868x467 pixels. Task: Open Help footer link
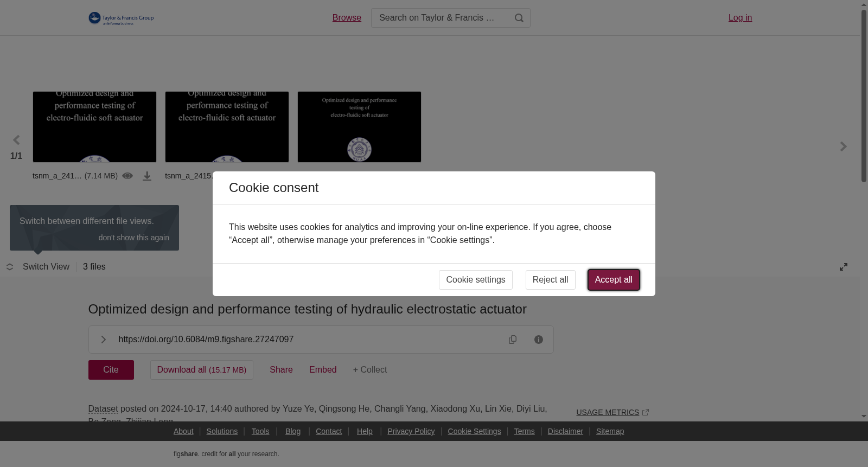pyautogui.click(x=365, y=431)
